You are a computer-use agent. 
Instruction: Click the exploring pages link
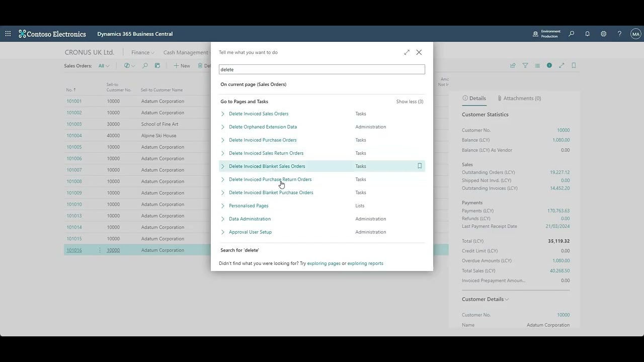point(324,263)
